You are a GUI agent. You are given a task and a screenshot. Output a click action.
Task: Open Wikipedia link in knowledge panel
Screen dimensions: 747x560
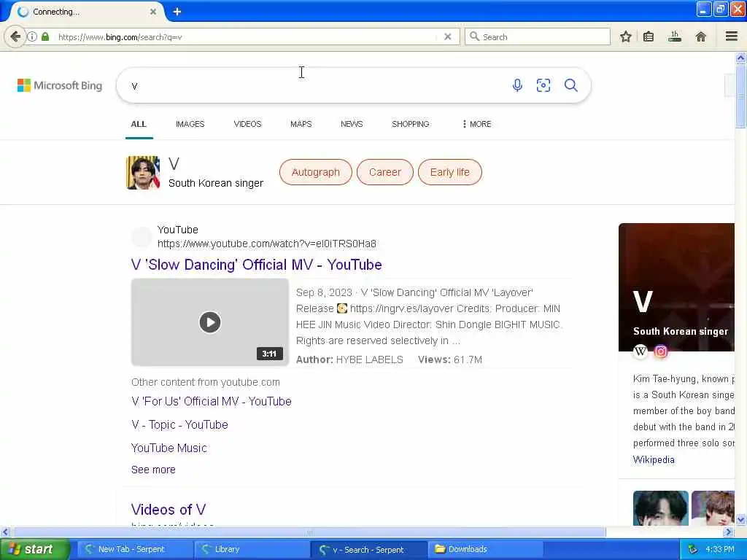(654, 459)
